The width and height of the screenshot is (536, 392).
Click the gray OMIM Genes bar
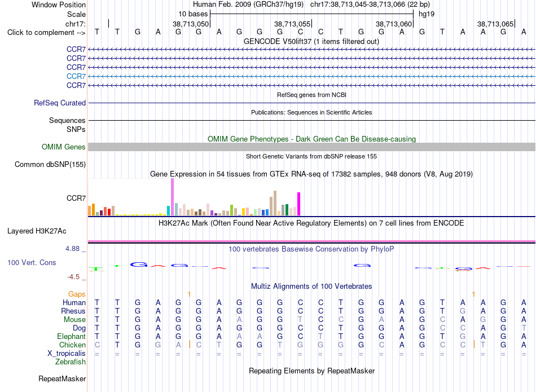(x=311, y=147)
